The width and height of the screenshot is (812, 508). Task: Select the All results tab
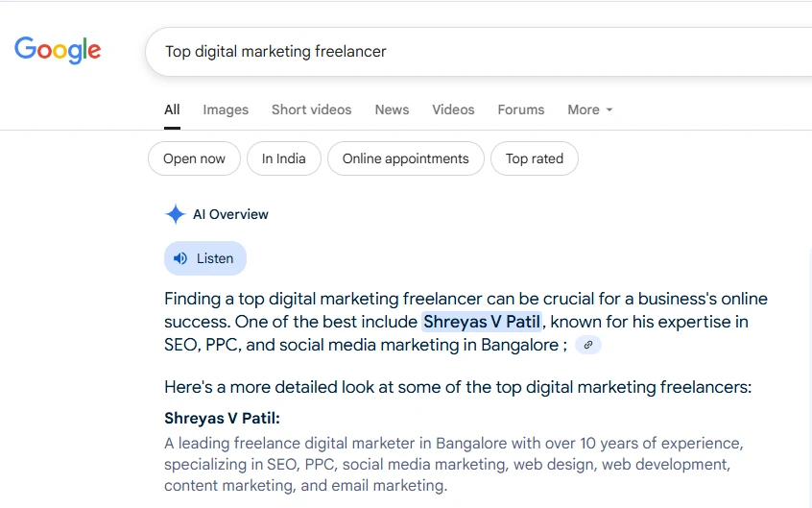tap(172, 109)
